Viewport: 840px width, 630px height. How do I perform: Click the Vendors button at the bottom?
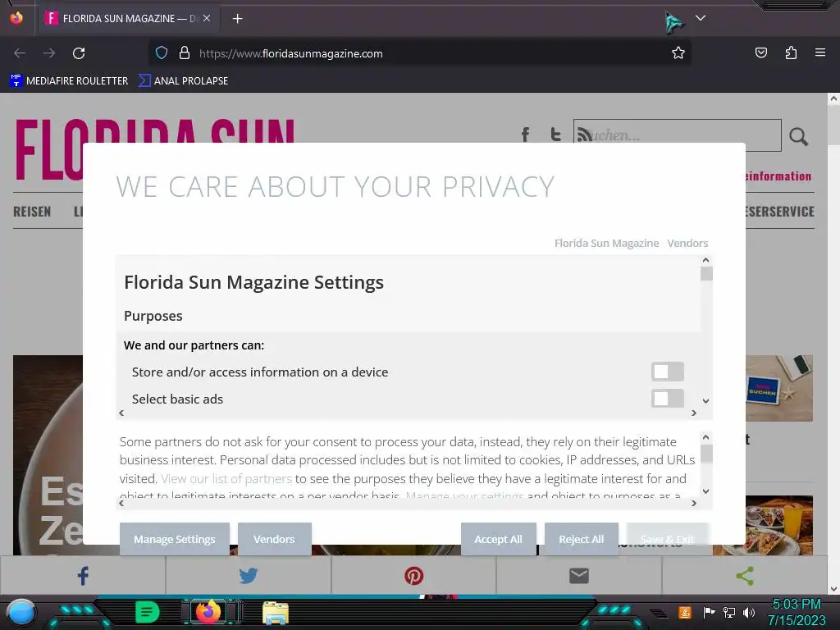pyautogui.click(x=274, y=539)
